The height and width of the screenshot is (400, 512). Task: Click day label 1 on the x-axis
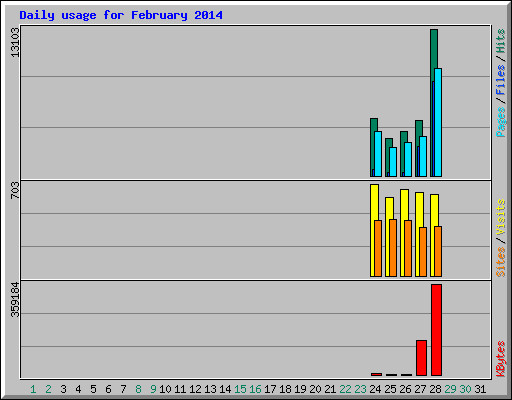click(33, 389)
